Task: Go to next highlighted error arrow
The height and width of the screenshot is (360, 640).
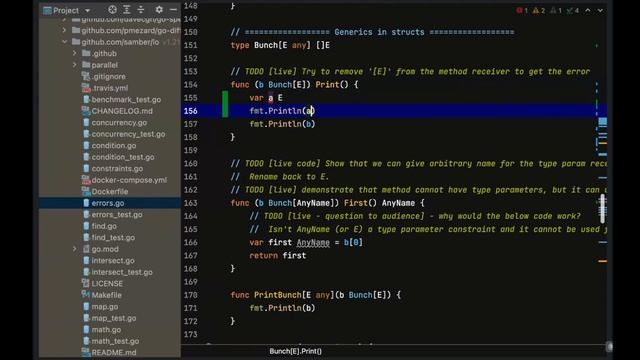Action: click(x=600, y=10)
